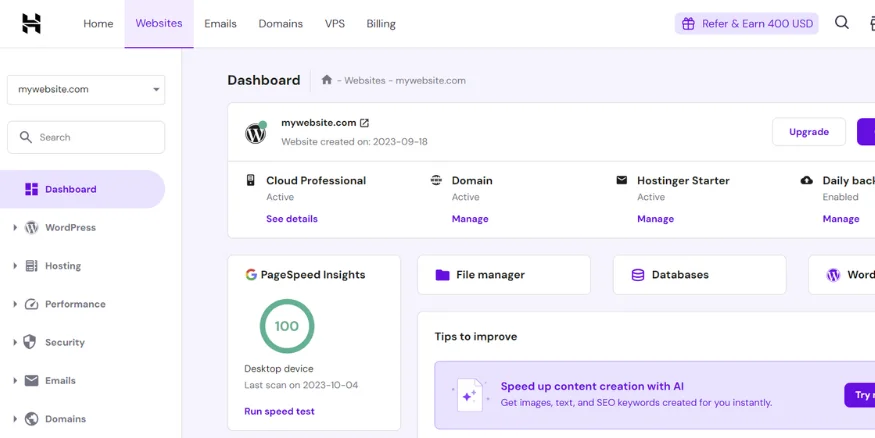875x438 pixels.
Task: Click the Refer & Earn 400 USD button
Action: 747,23
